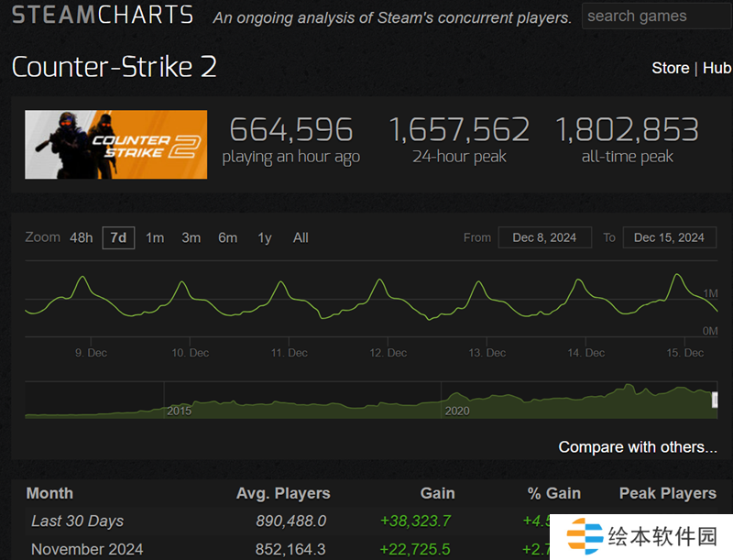Click the To date field Dec 15, 2024
This screenshot has height=560, width=733.
pos(669,237)
